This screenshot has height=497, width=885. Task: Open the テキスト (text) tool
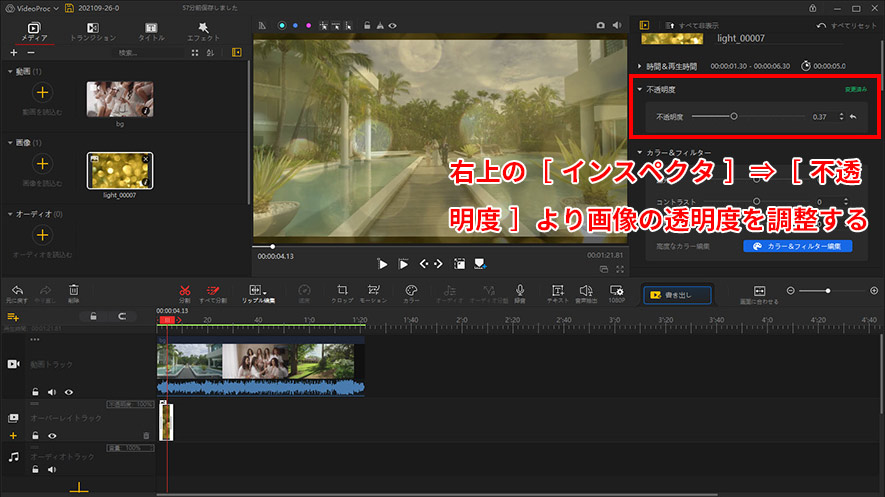558,290
